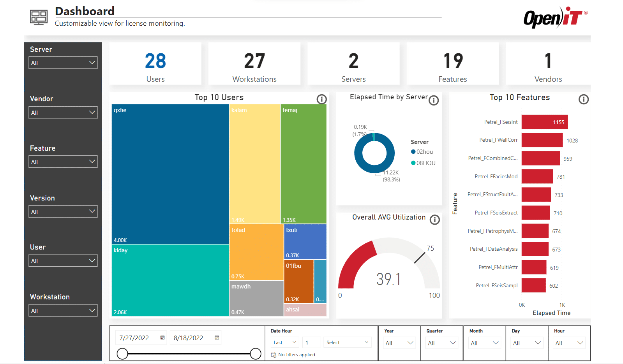Viewport: 623px width, 364px height.
Task: Open the Date Hour 'Select' unit dropdown
Action: click(347, 343)
